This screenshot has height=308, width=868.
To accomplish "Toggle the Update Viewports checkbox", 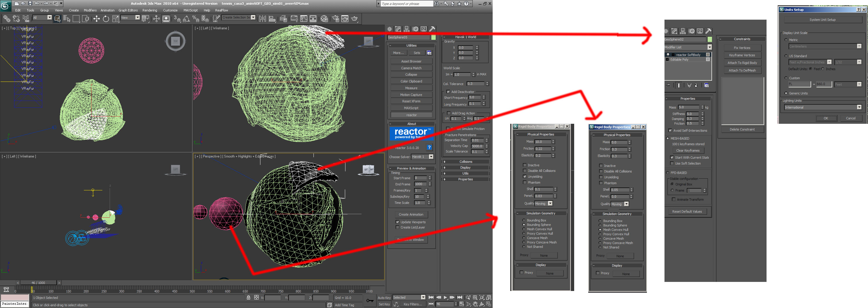I will point(398,222).
